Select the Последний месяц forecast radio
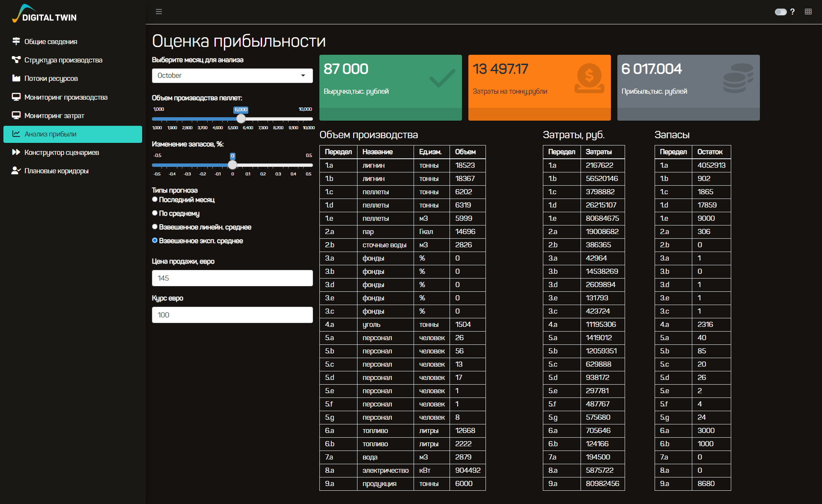This screenshot has width=822, height=504. (x=155, y=199)
